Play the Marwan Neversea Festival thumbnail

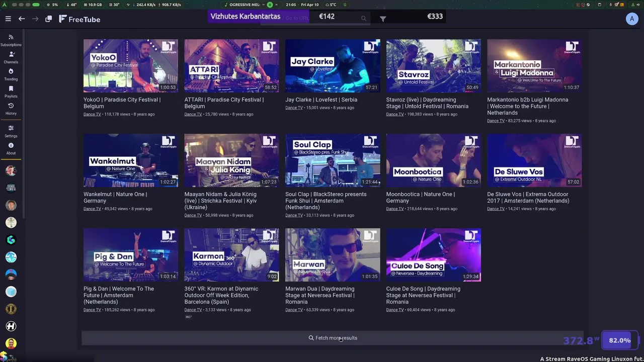click(x=333, y=255)
